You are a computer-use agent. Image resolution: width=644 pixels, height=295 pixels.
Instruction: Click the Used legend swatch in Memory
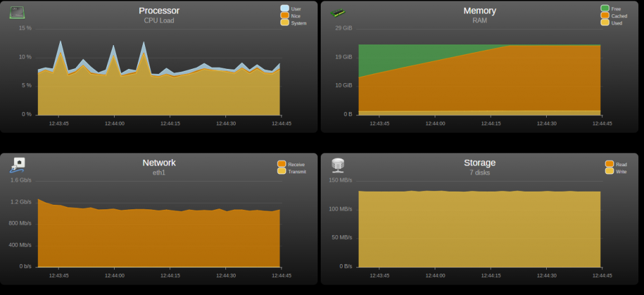(x=605, y=22)
